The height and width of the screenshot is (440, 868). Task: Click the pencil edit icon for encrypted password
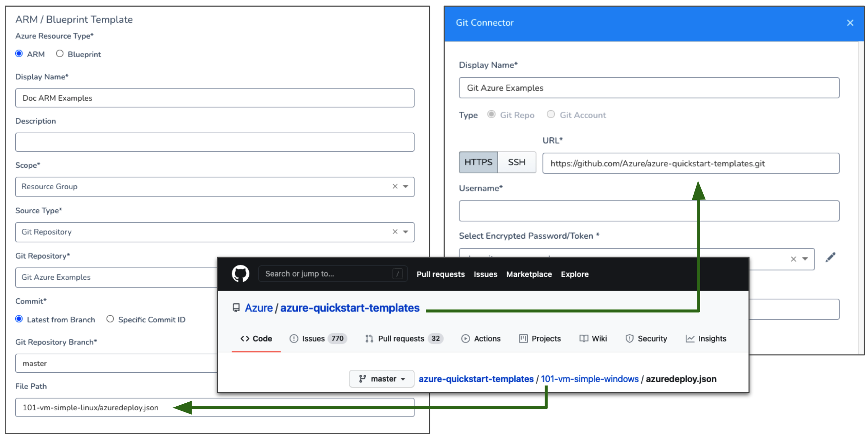830,258
